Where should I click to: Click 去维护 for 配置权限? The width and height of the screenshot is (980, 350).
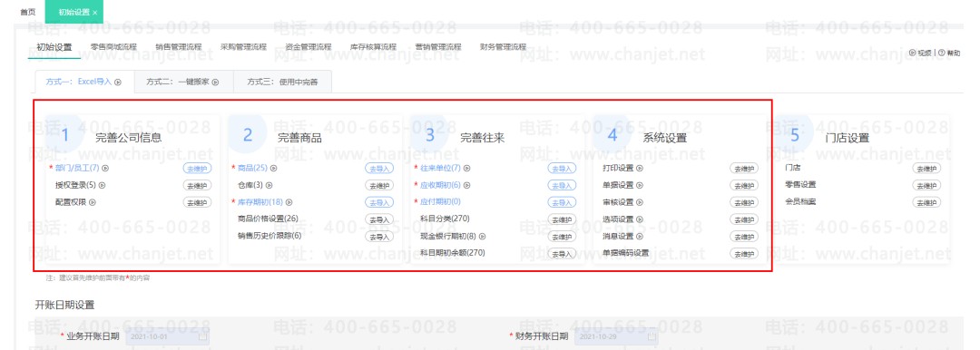pos(198,202)
